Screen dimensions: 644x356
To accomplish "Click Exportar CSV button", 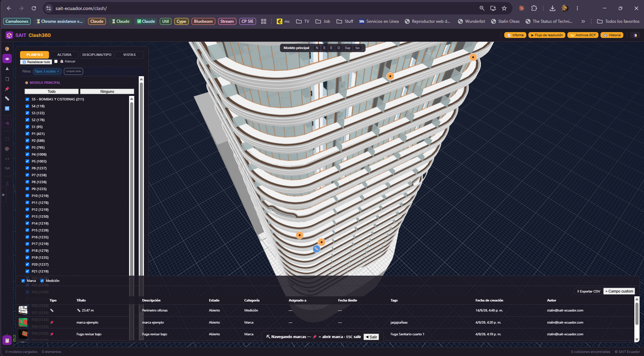I will (588, 291).
